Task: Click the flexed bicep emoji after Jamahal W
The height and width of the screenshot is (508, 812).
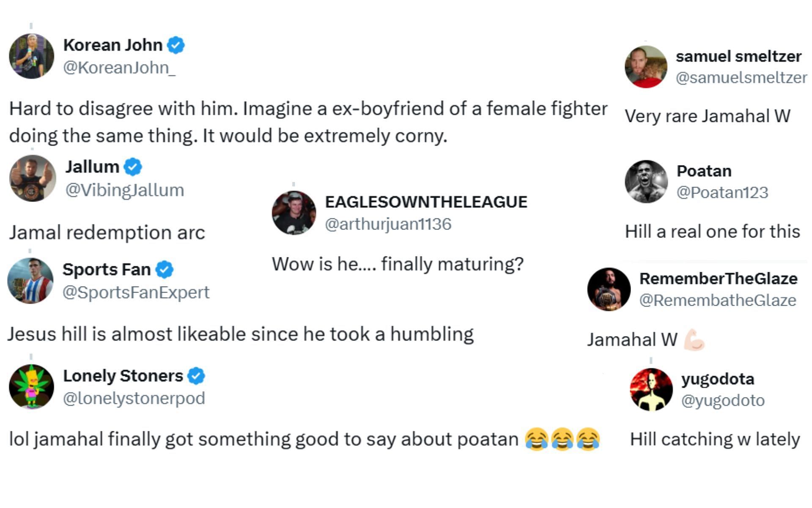Action: [694, 340]
